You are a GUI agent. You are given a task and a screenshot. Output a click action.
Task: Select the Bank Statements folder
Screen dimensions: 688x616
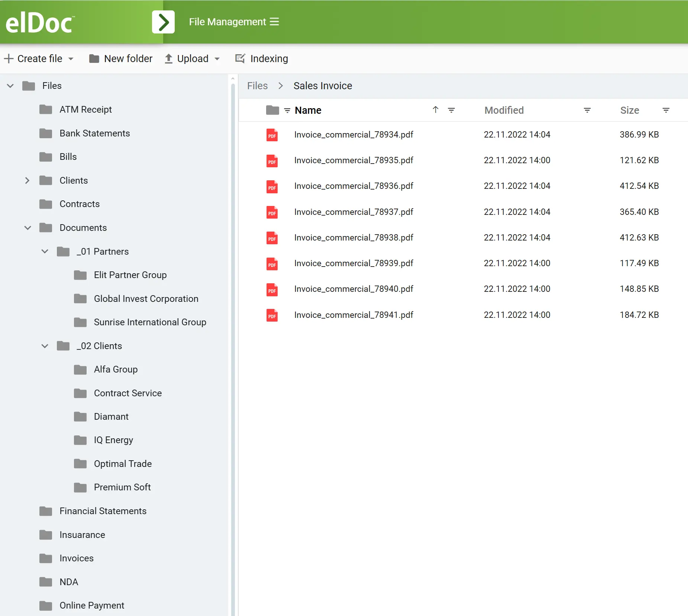point(94,133)
